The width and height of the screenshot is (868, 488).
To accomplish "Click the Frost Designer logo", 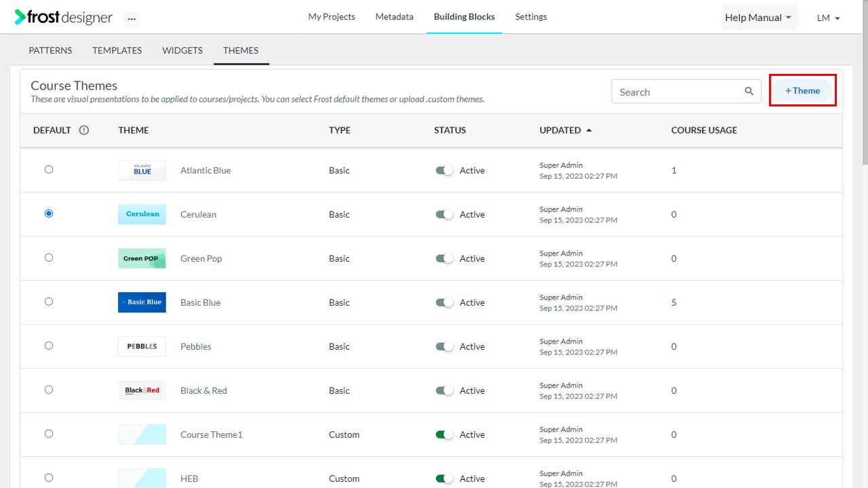I will 64,18.
